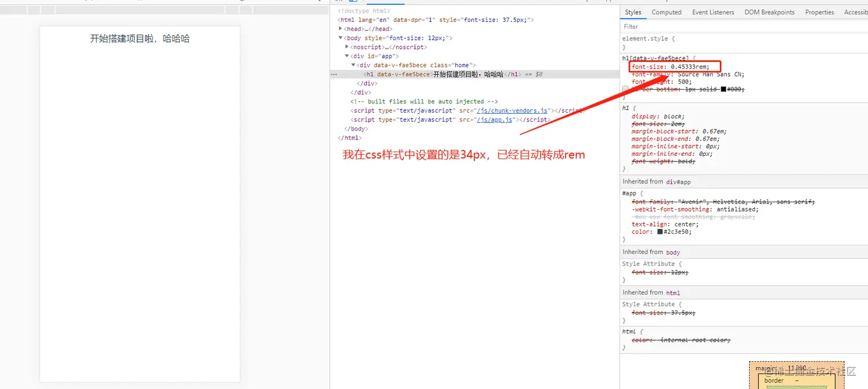Click the 0.45333rem font-size value

pos(690,67)
